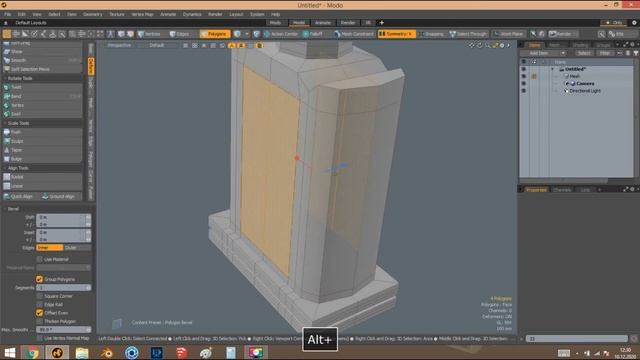Toggle Symmetry X button off

[397, 34]
